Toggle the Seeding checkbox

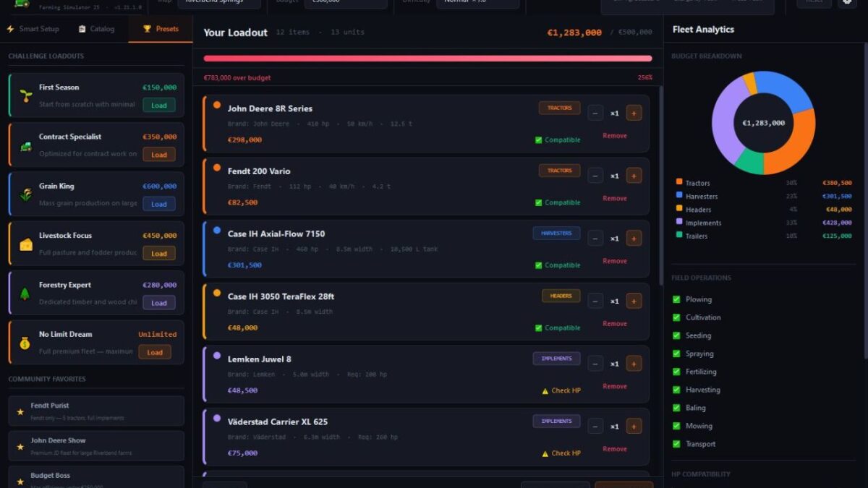click(x=676, y=335)
